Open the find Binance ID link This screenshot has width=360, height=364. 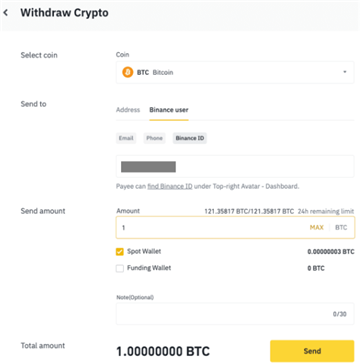(170, 186)
